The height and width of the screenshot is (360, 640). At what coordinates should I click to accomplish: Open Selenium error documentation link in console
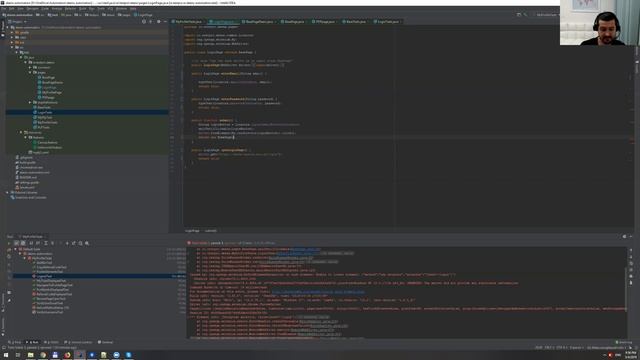318,292
